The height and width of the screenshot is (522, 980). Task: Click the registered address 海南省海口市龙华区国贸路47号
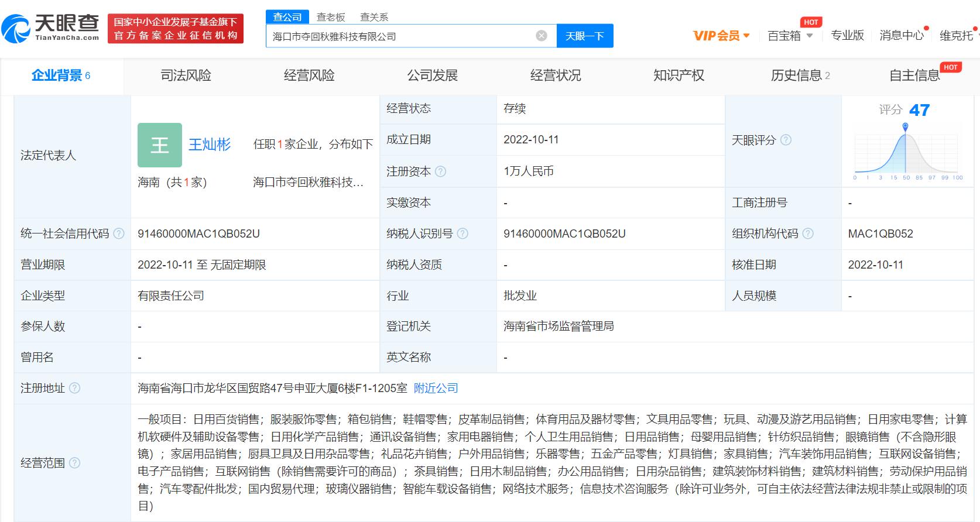pos(272,388)
